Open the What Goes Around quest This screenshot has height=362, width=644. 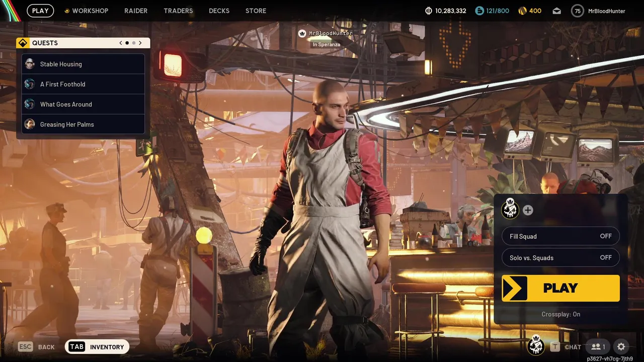click(x=84, y=104)
